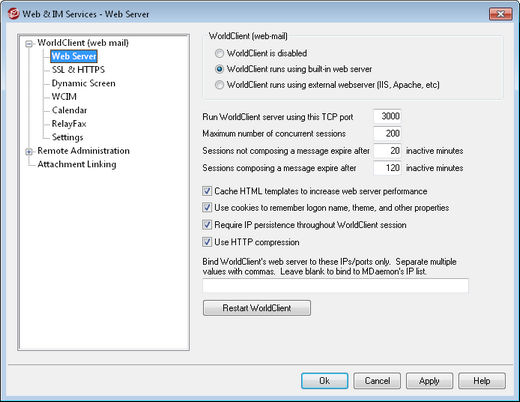The width and height of the screenshot is (520, 402).
Task: Uncheck Require IP persistence option
Action: pyautogui.click(x=207, y=225)
